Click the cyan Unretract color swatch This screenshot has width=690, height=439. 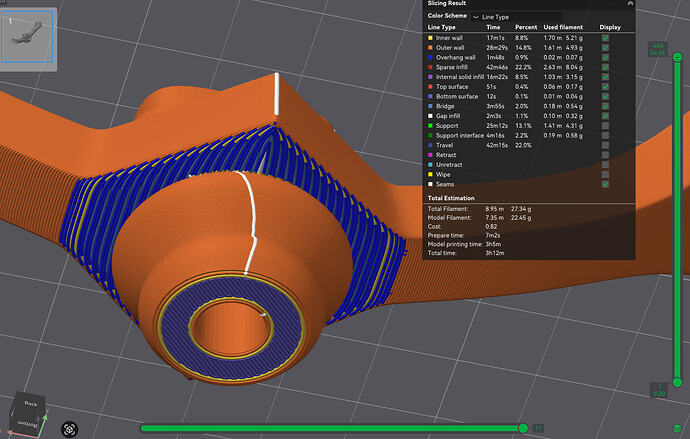(430, 165)
